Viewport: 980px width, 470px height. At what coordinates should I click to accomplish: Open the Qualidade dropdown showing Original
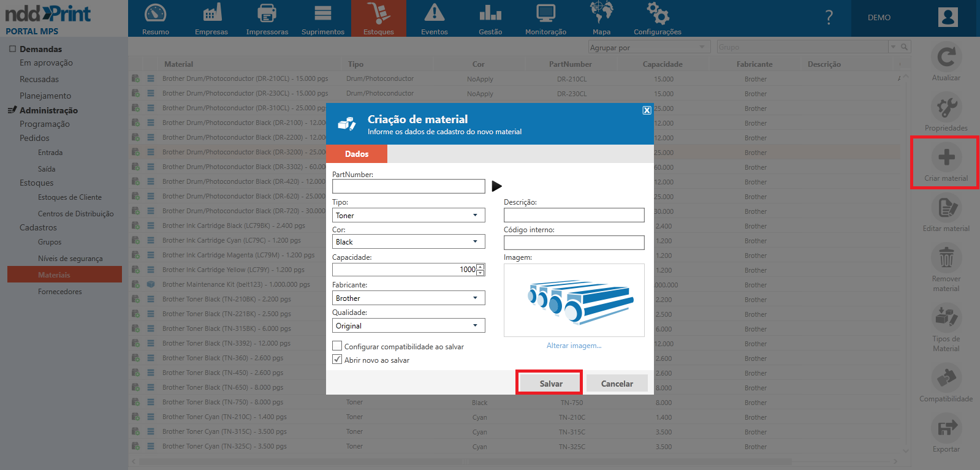(408, 325)
